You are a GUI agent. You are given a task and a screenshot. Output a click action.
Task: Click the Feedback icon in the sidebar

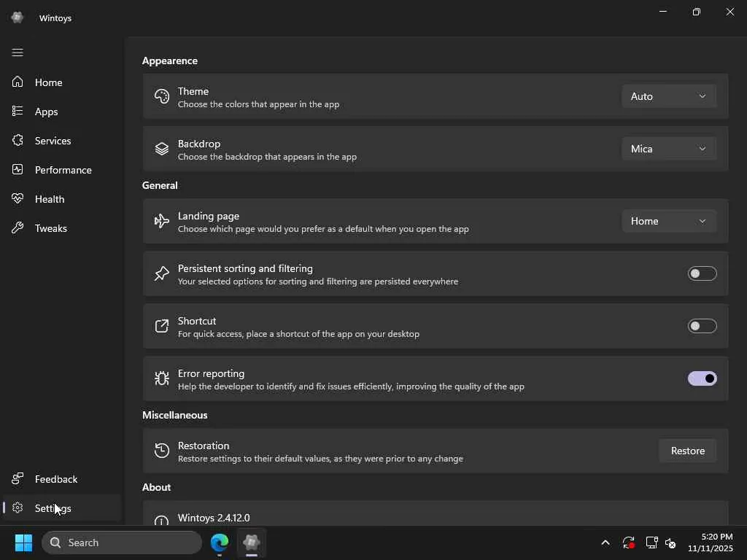pyautogui.click(x=18, y=478)
